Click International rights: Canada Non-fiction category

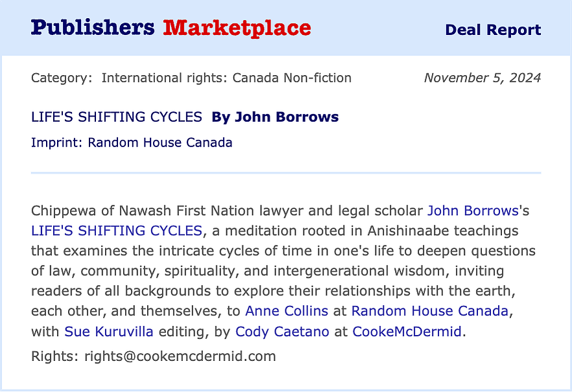[x=226, y=78]
